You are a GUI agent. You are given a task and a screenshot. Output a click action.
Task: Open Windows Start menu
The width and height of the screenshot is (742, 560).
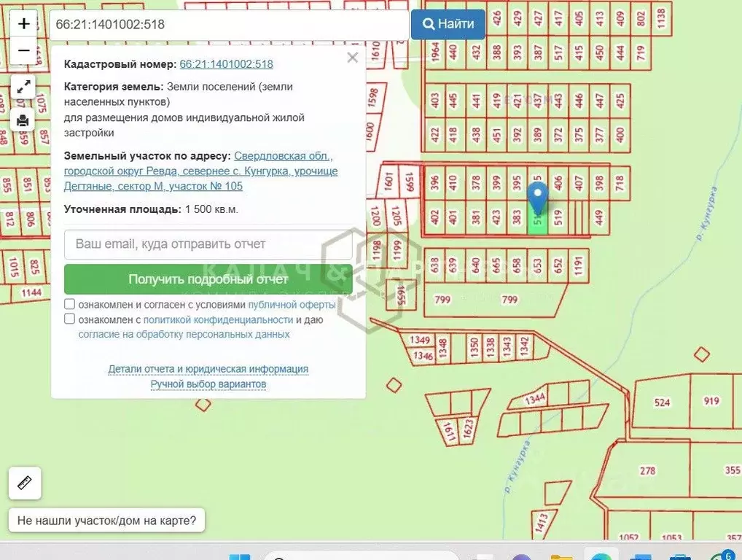(239, 559)
